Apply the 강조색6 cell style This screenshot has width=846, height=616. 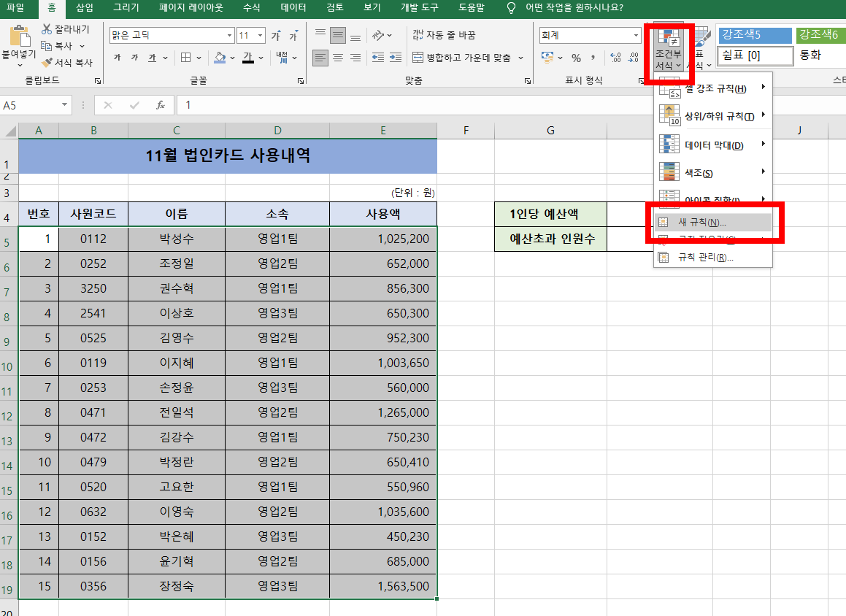(x=820, y=35)
